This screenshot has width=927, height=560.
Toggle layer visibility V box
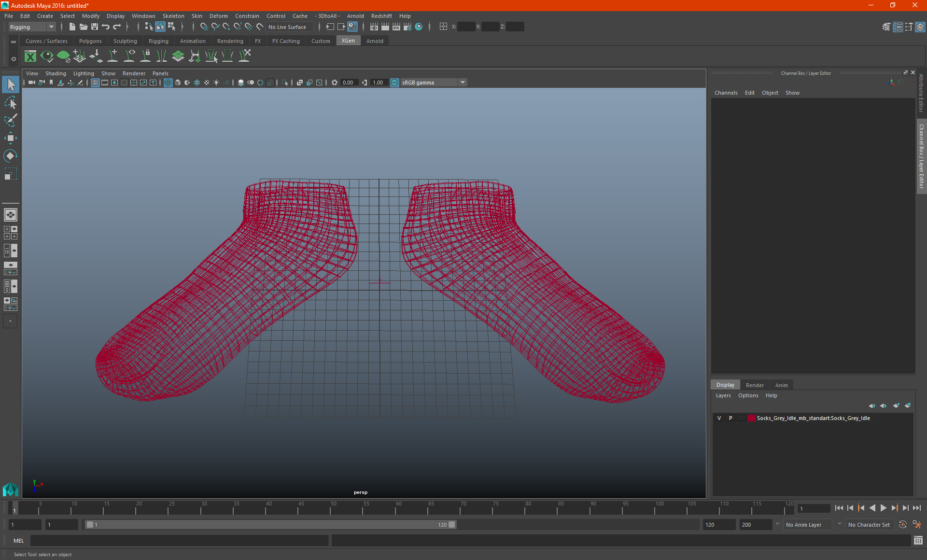(x=719, y=418)
